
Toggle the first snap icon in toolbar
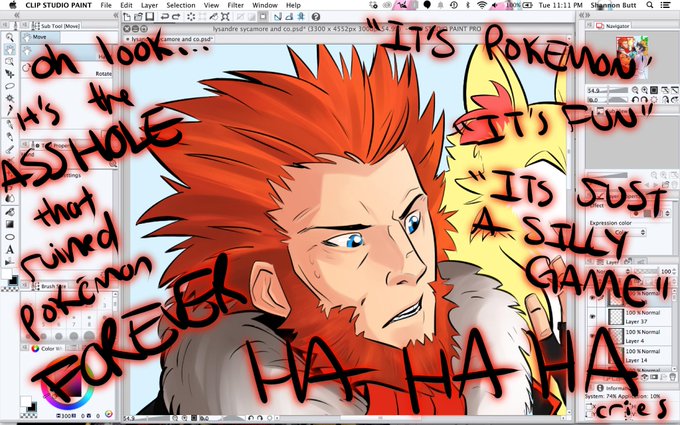(278, 17)
